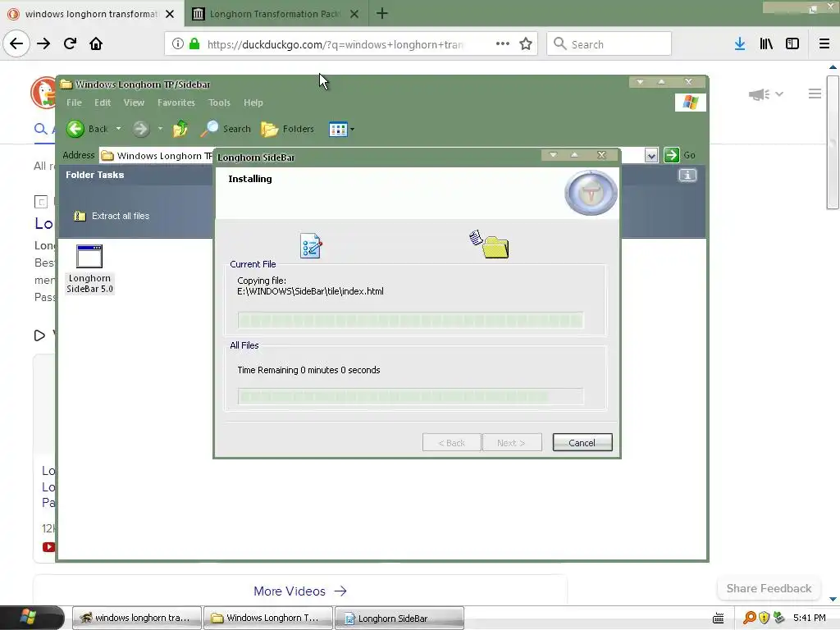Click the DuckDuckGo logo
This screenshot has width=840, height=630.
(43, 92)
